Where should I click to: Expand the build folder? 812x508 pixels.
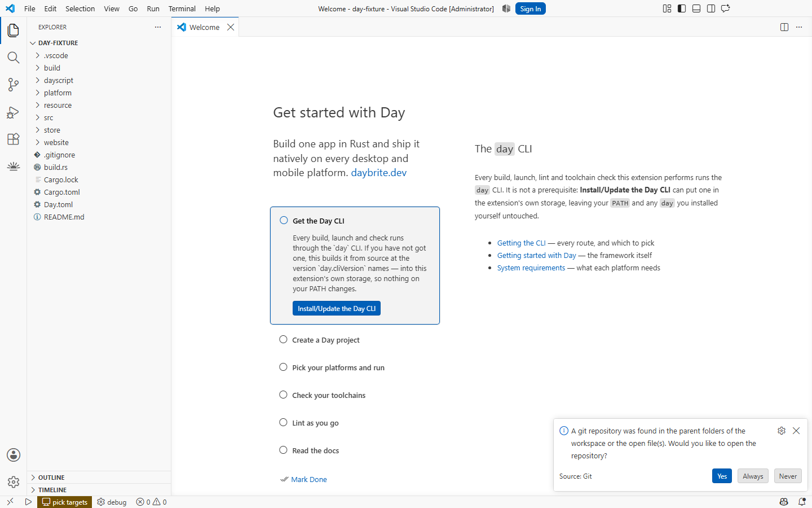point(99,68)
